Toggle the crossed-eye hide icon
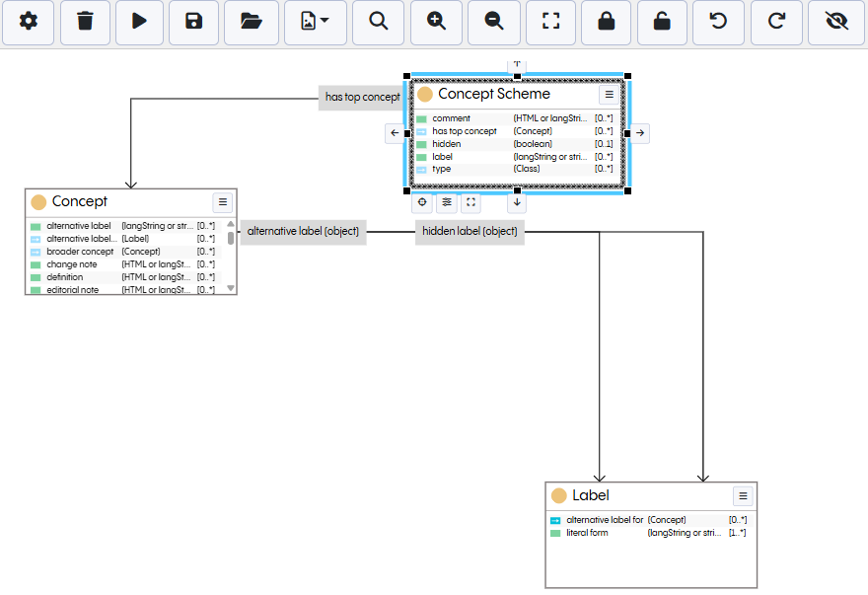The height and width of the screenshot is (595, 868). pos(836,22)
